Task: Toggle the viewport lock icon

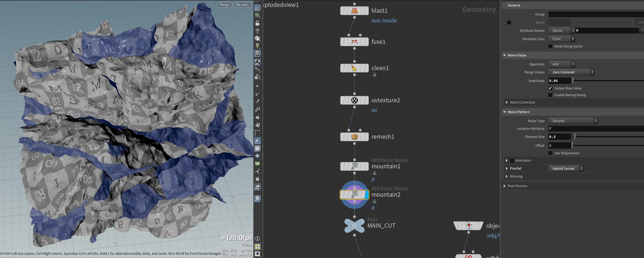Action: coord(257,23)
